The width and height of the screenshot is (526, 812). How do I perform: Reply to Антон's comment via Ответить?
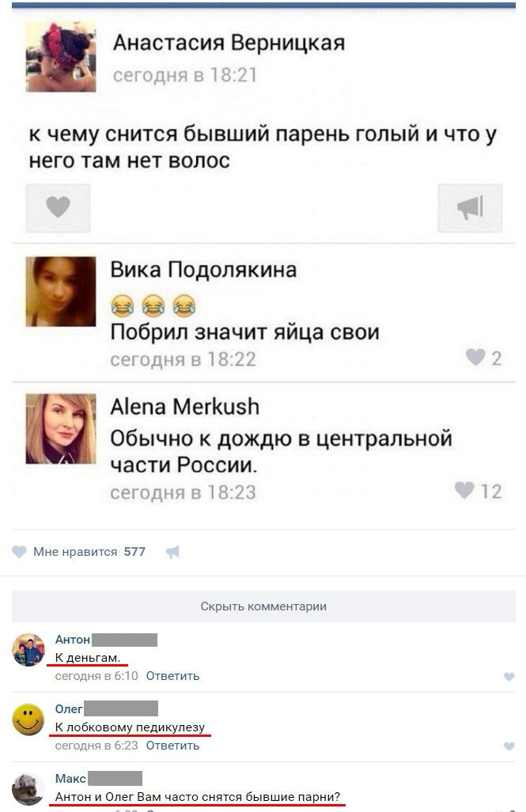[172, 676]
